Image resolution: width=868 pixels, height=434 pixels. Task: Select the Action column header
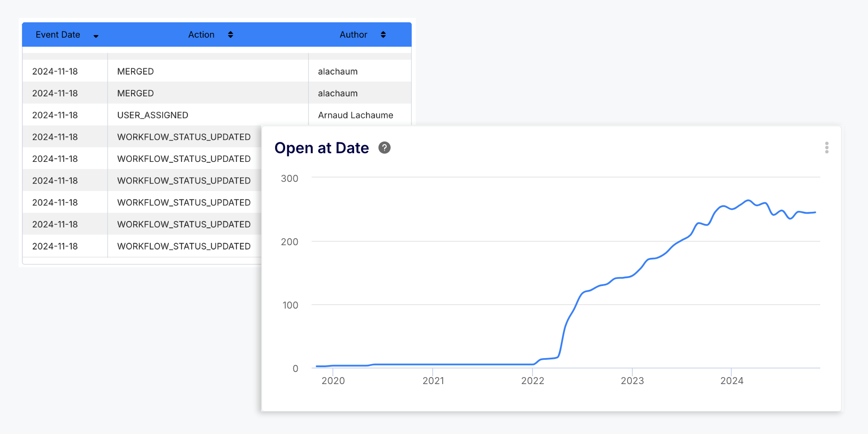click(201, 35)
